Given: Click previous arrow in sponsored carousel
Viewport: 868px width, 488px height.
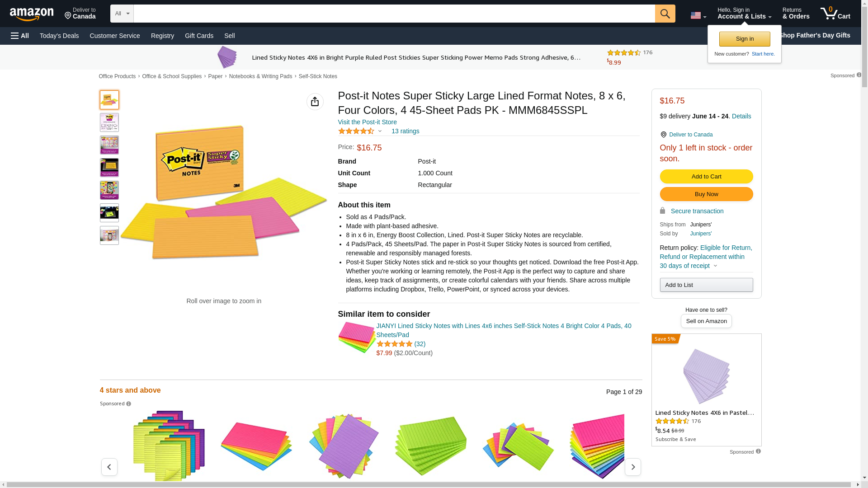Looking at the screenshot, I should 109,467.
